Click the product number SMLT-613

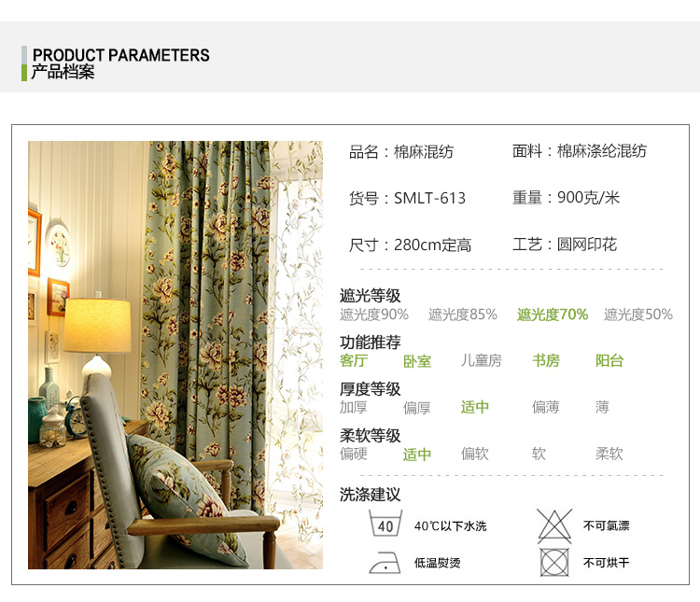pos(429,198)
